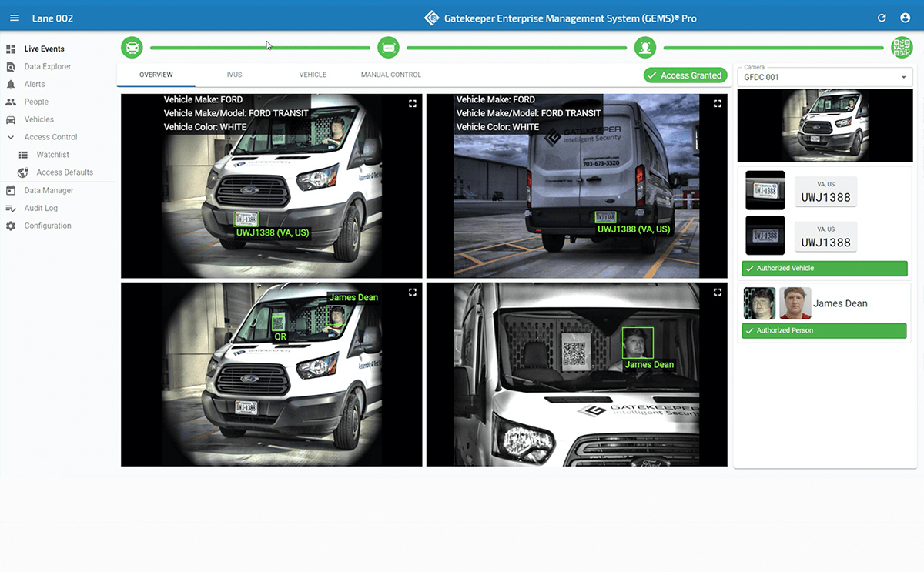This screenshot has width=924, height=572.
Task: Open the hamburger navigation menu
Action: click(x=15, y=18)
